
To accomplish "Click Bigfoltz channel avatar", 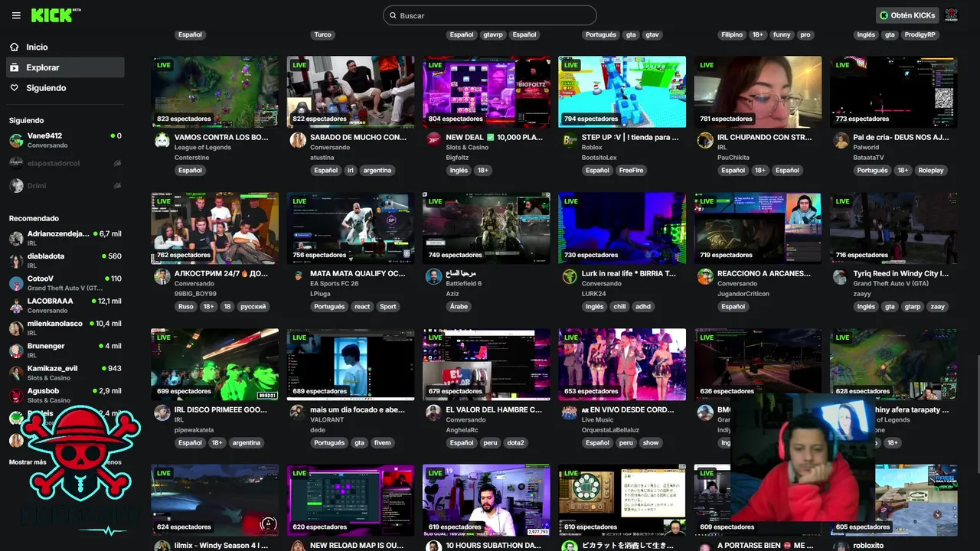I will tap(433, 140).
